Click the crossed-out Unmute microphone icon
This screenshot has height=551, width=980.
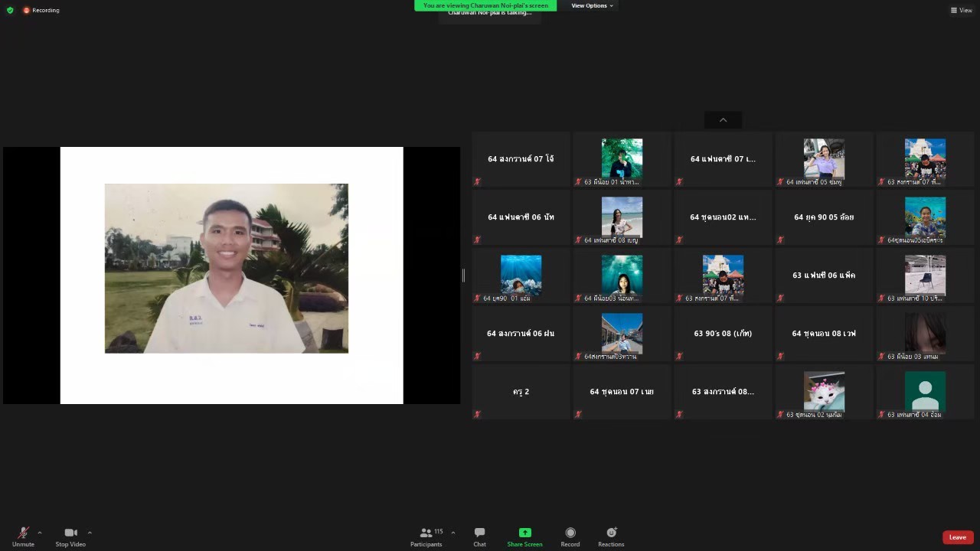(x=22, y=533)
